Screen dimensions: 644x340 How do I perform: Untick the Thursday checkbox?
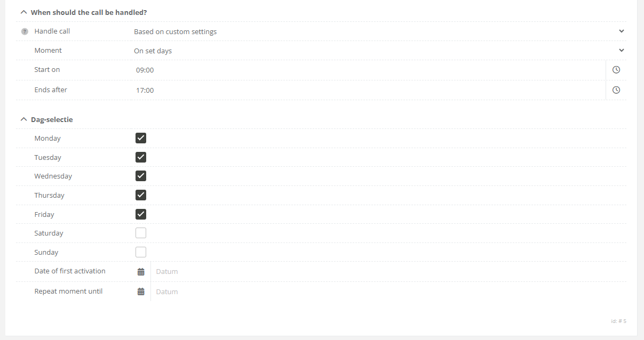141,195
